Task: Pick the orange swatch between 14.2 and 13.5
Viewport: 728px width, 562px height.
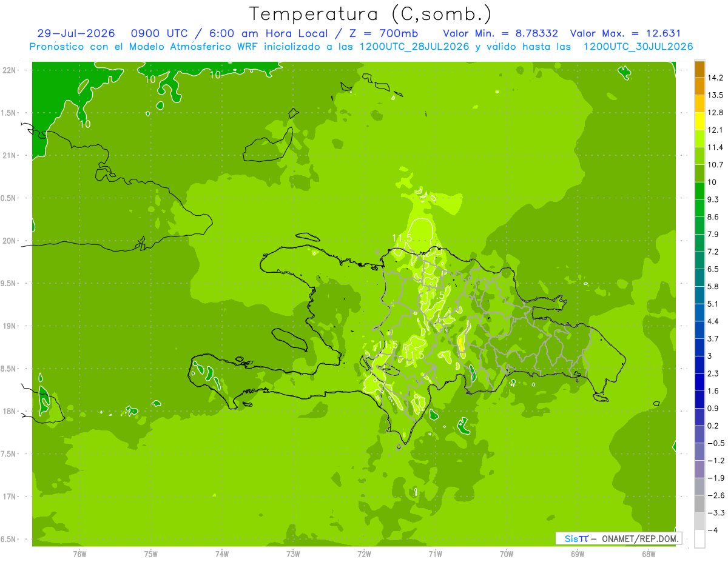Action: 699,87
